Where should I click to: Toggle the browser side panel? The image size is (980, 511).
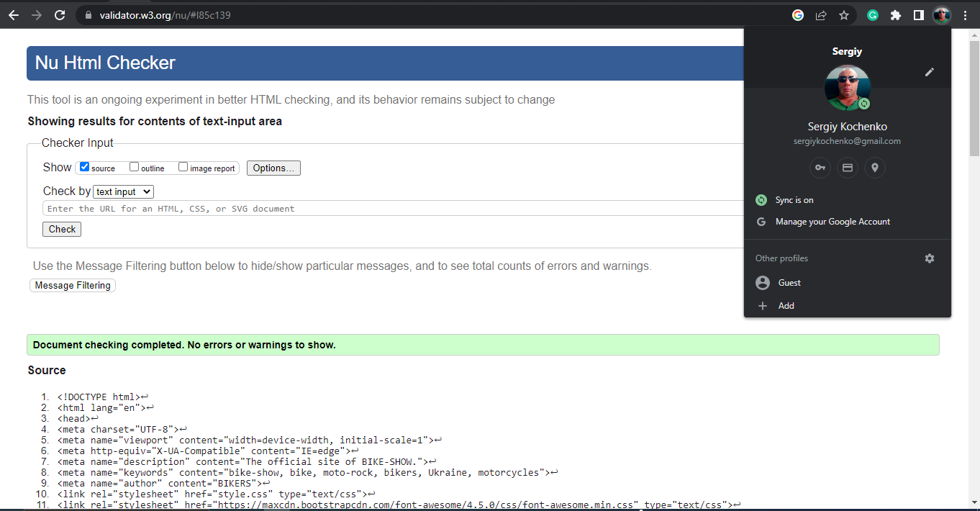coord(919,15)
